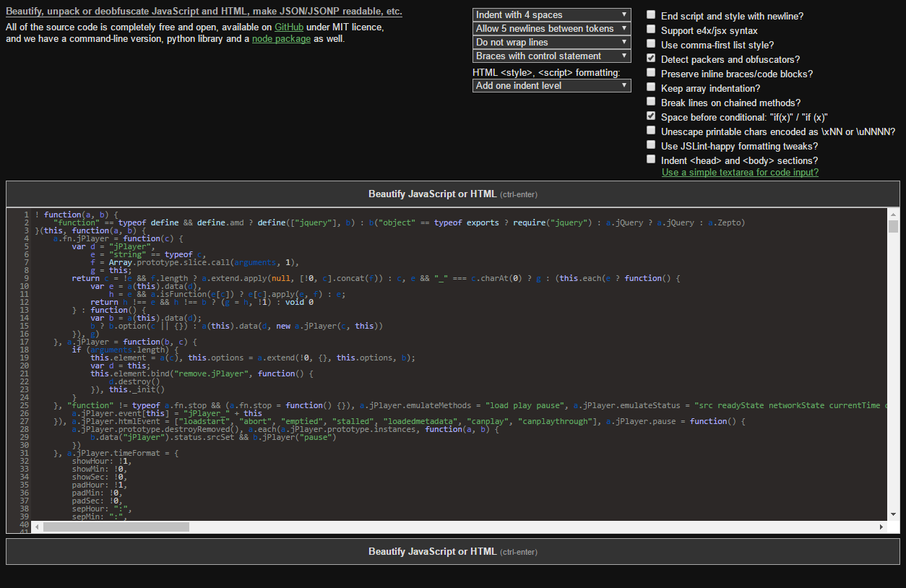Enable 'Support e4x/jsx syntax' checkbox

pos(652,30)
